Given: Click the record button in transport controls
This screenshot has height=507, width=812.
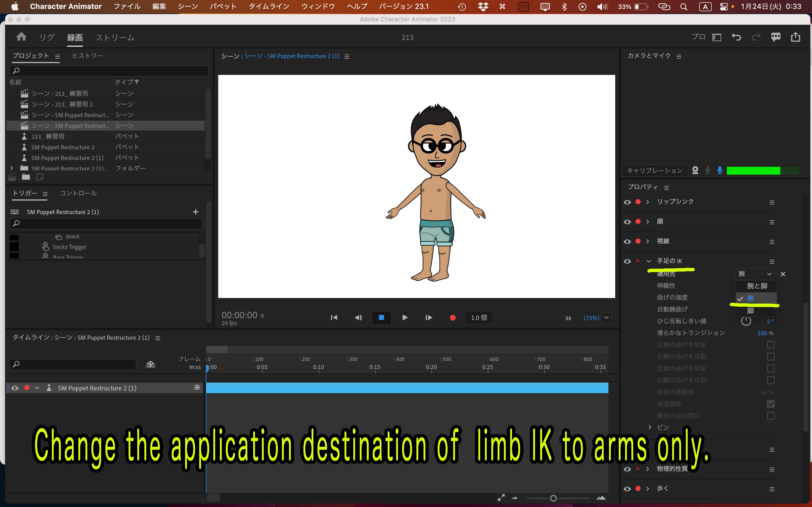Looking at the screenshot, I should point(453,317).
